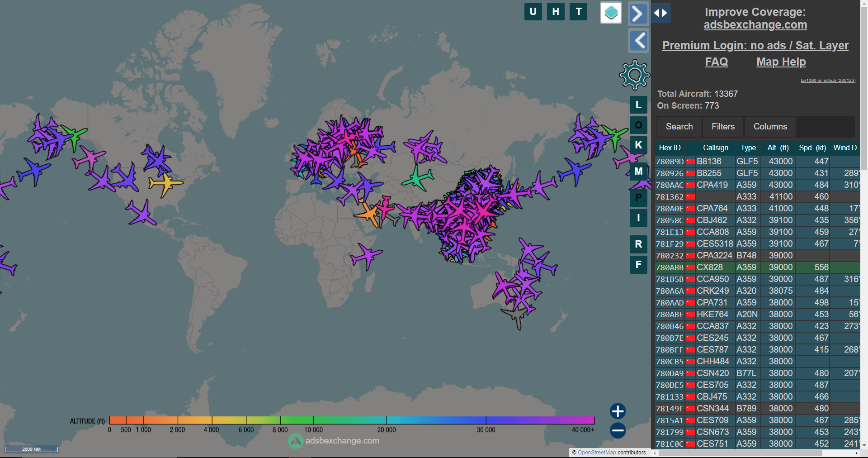The image size is (868, 458).
Task: Open tar1090 on github link
Action: [828, 81]
